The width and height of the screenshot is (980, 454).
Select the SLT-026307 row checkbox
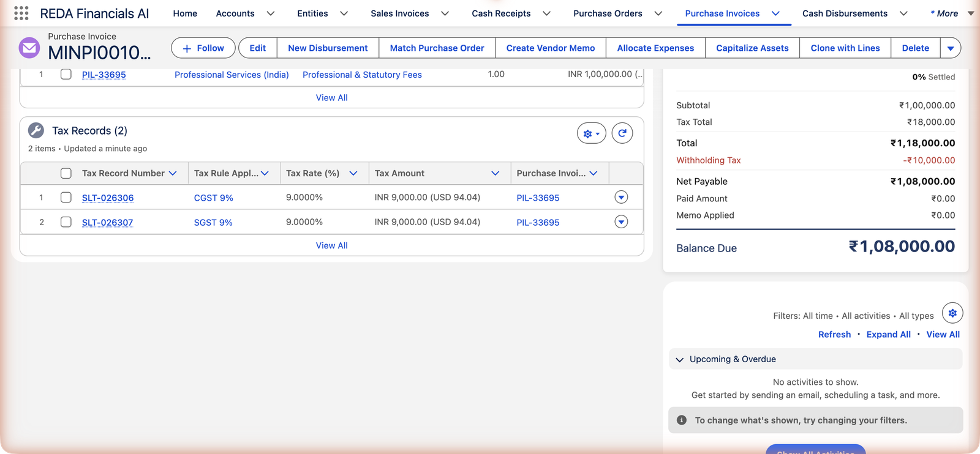point(66,221)
